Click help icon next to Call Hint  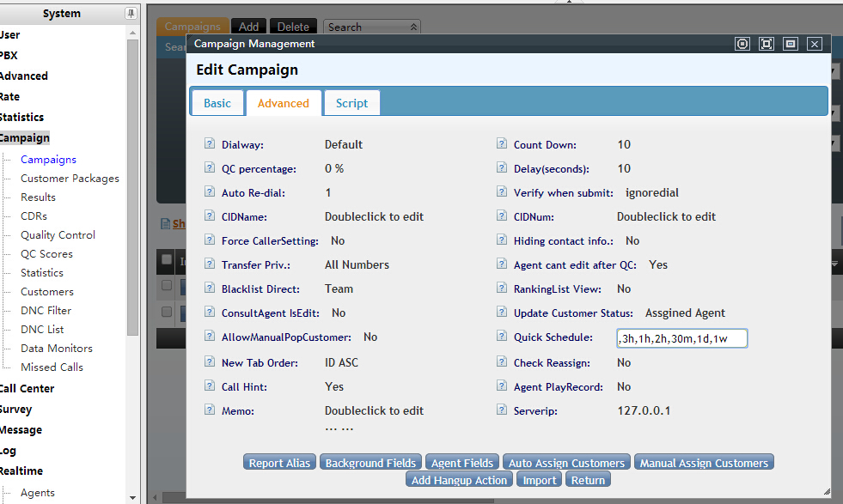(210, 386)
